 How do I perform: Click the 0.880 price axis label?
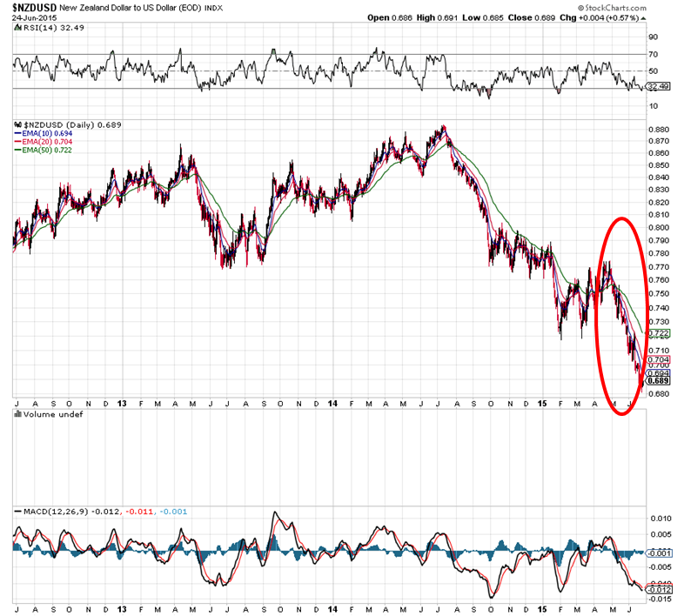pos(658,128)
